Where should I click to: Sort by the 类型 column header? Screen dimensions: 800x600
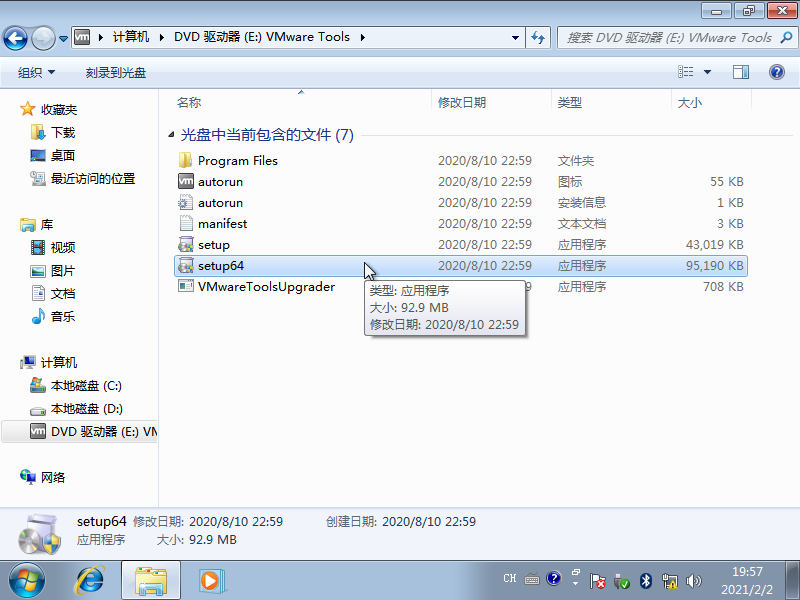pos(611,102)
